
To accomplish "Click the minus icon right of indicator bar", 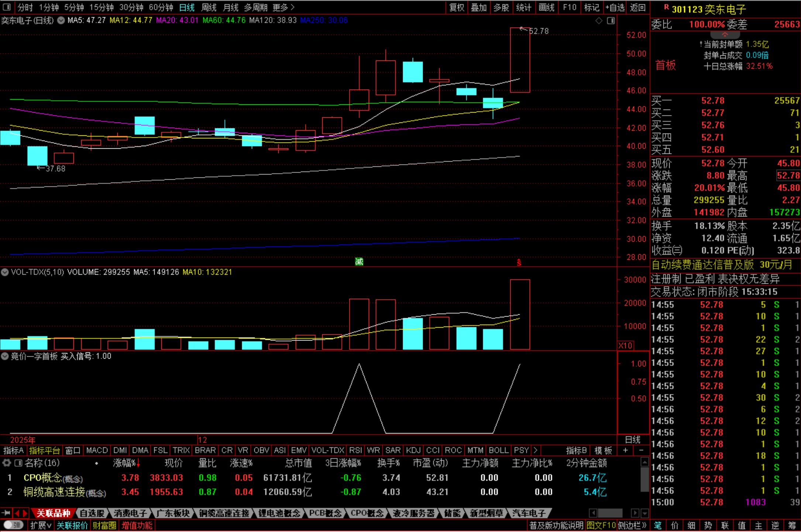I will click(641, 450).
